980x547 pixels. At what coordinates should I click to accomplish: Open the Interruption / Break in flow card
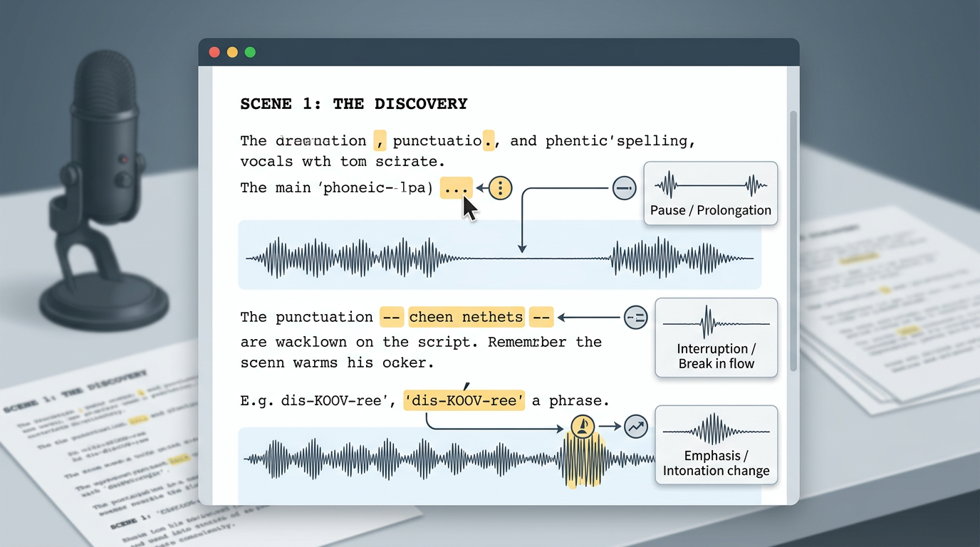[716, 338]
